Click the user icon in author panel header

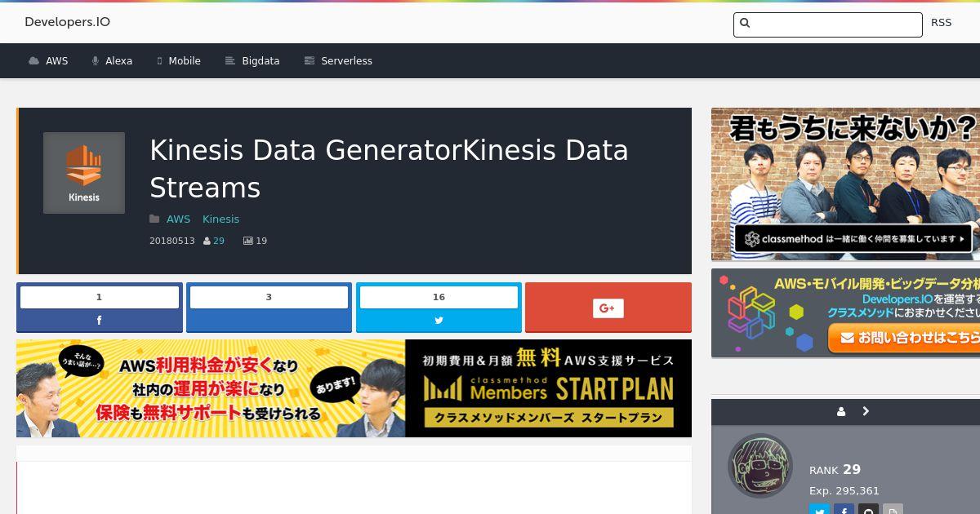[x=841, y=412]
